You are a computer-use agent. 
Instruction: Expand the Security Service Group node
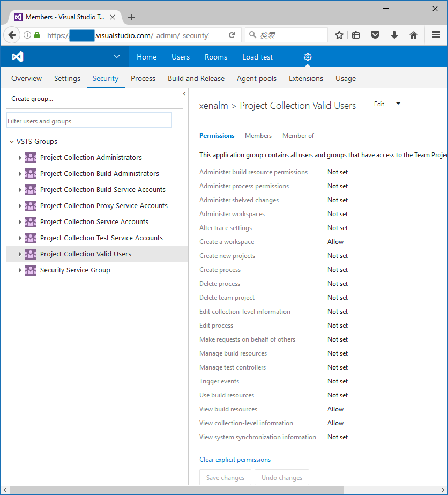[x=20, y=270]
